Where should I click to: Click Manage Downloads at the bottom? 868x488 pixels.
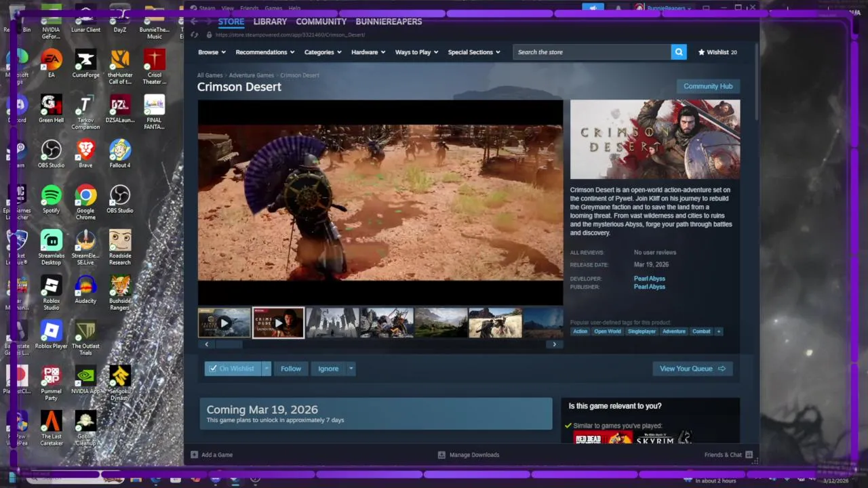tap(469, 455)
